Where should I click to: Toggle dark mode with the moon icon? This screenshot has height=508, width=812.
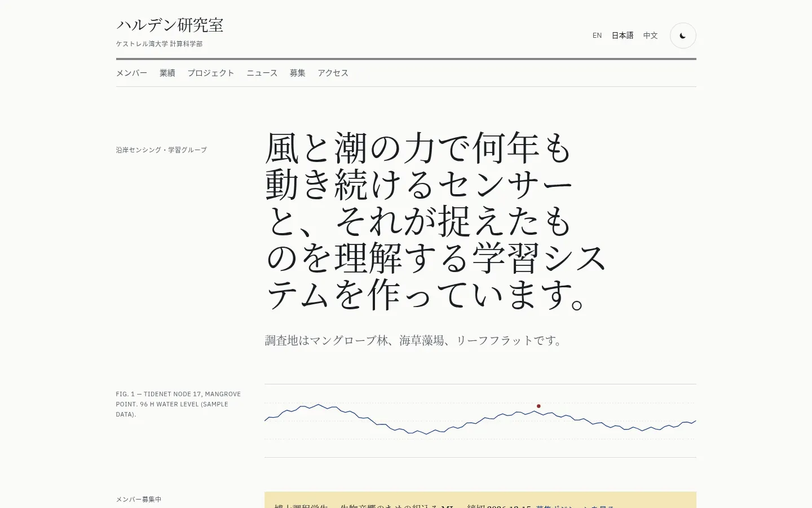pos(683,36)
